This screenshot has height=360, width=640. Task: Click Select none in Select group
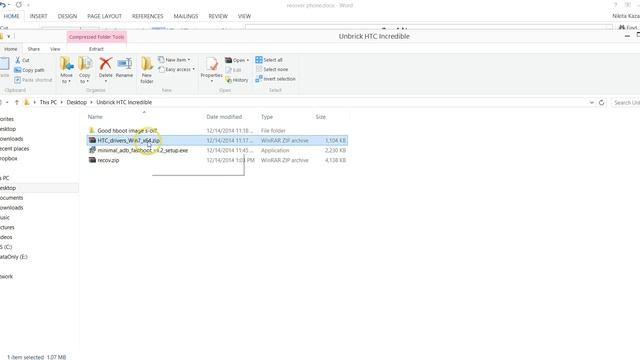pyautogui.click(x=272, y=69)
